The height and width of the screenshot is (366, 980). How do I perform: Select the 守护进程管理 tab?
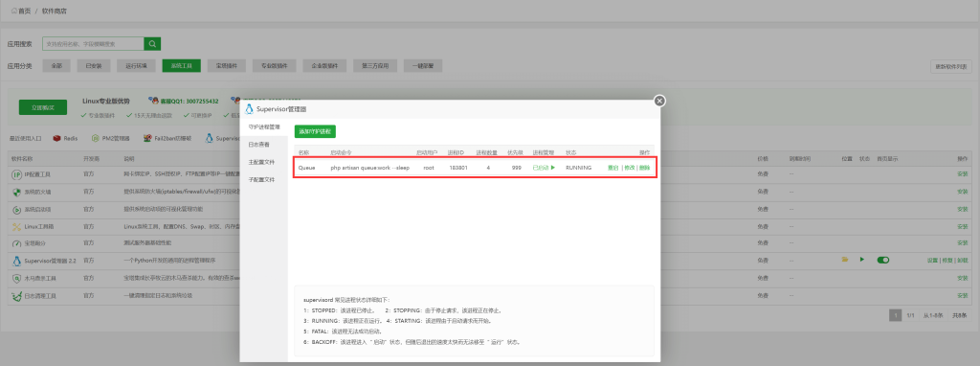pyautogui.click(x=264, y=127)
